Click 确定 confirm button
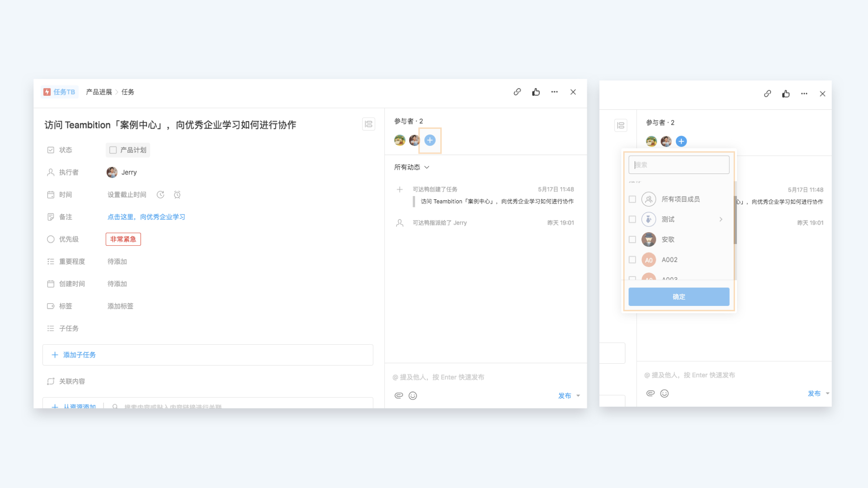Image resolution: width=868 pixels, height=488 pixels. [x=679, y=297]
